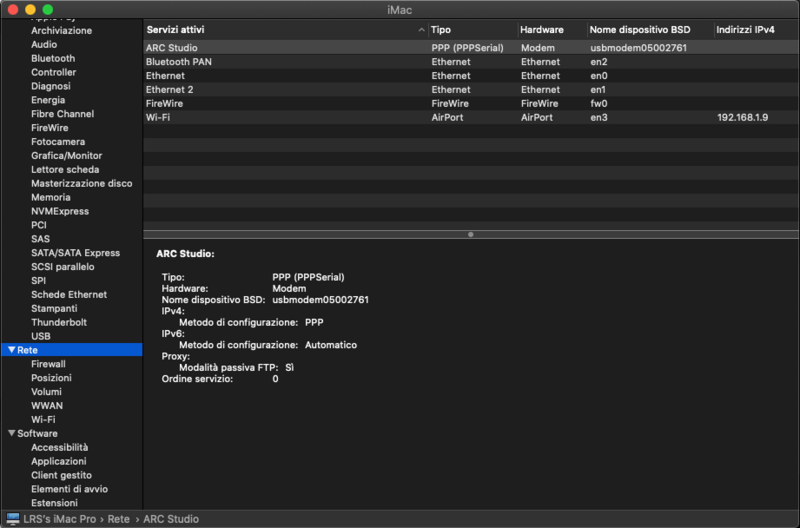This screenshot has height=528, width=800.
Task: Collapse the Software section triangle
Action: coord(11,434)
